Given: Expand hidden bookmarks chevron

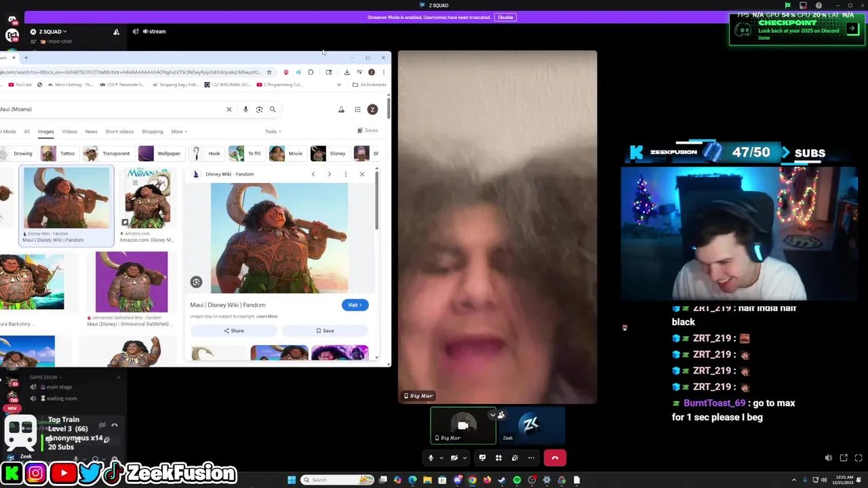Looking at the screenshot, I should click(339, 85).
